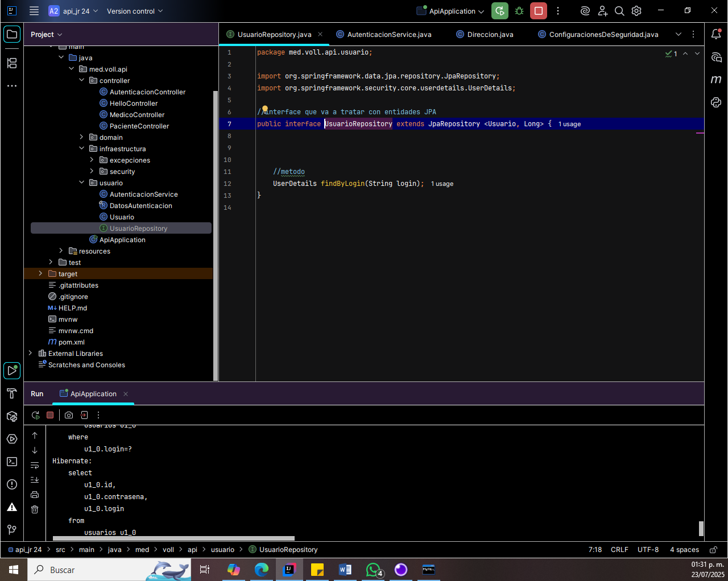Viewport: 728px width, 581px height.
Task: Show more tool windows ellipsis
Action: (x=11, y=86)
